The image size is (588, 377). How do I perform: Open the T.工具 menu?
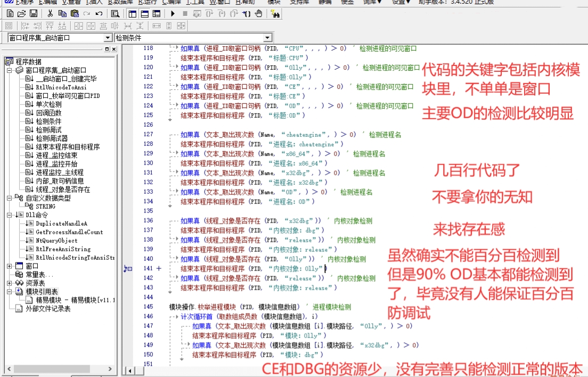tap(195, 2)
